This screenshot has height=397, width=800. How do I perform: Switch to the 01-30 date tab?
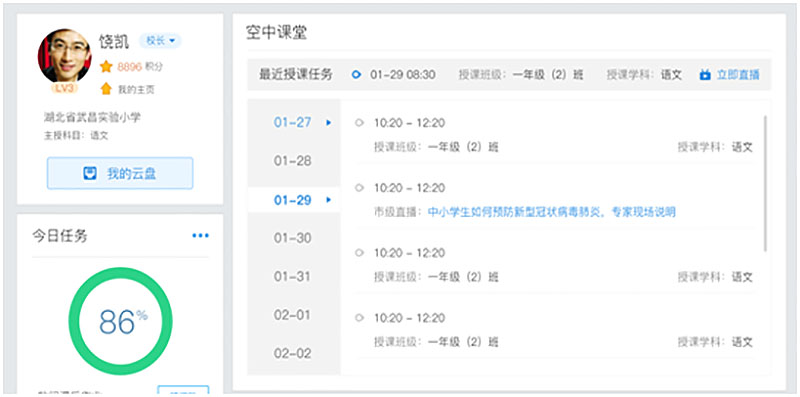pos(293,238)
